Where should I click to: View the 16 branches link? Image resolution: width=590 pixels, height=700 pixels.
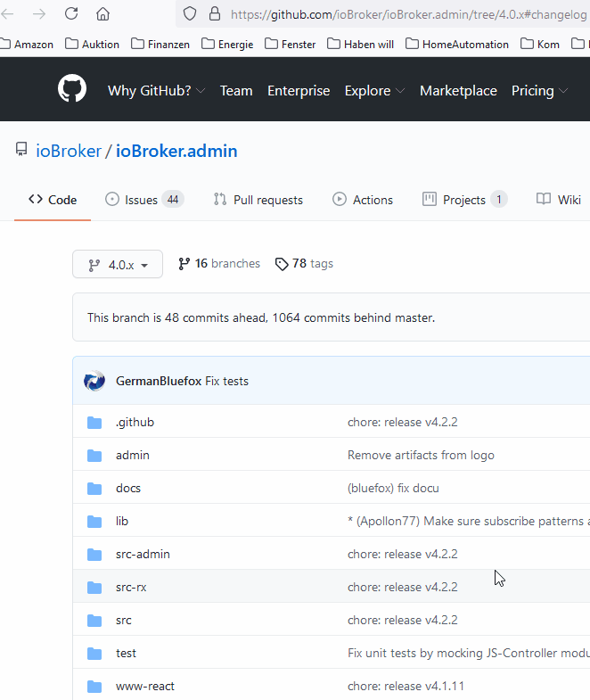click(x=218, y=264)
